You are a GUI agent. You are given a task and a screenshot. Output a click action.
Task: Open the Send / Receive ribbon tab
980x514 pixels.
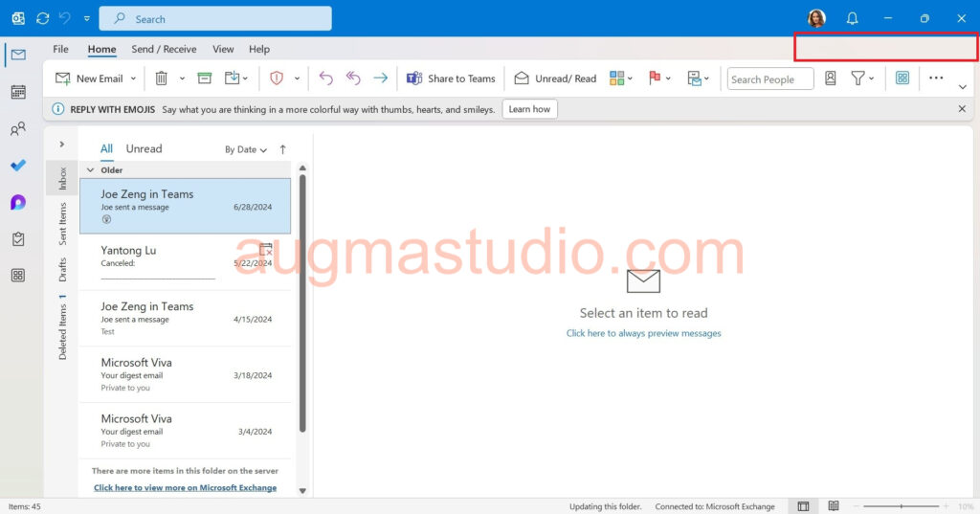164,49
